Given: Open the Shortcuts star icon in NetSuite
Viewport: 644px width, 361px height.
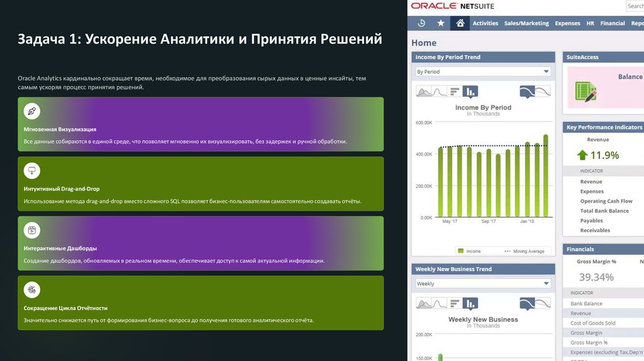Looking at the screenshot, I should click(441, 23).
